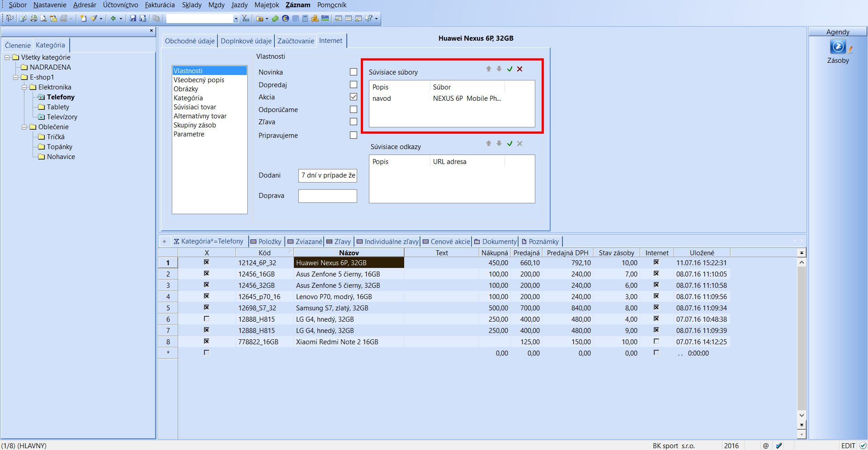
Task: Click the green money banknote icon
Action: click(275, 19)
